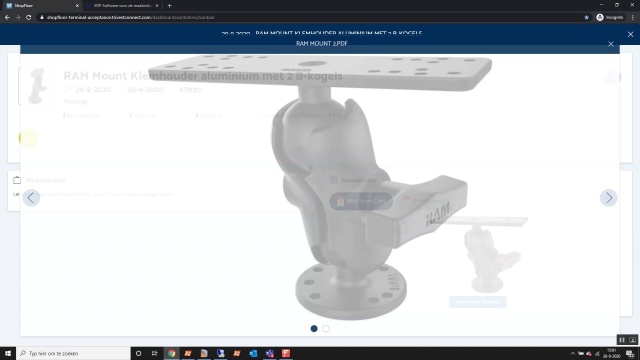Select the first carousel page dot
The width and height of the screenshot is (640, 360).
click(314, 329)
